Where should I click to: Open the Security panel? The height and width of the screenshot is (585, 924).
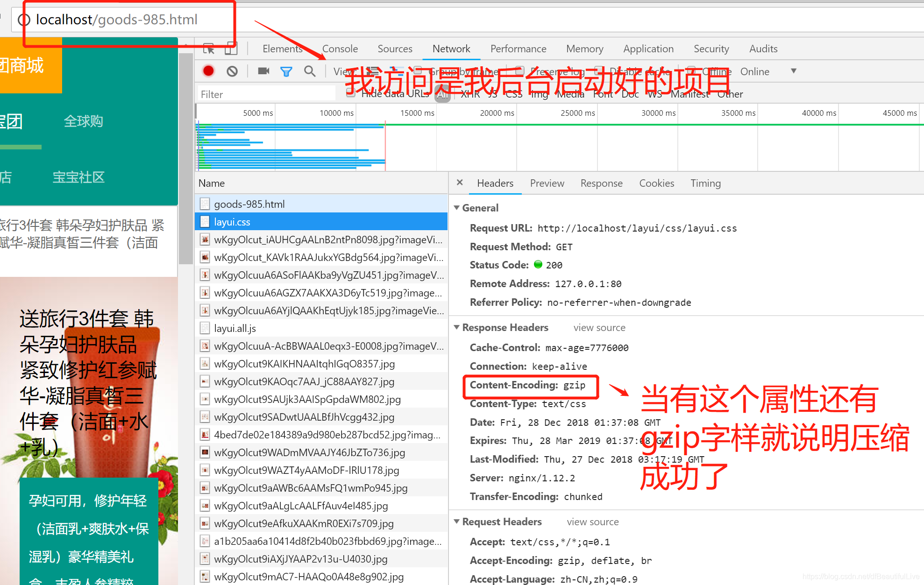pyautogui.click(x=711, y=49)
